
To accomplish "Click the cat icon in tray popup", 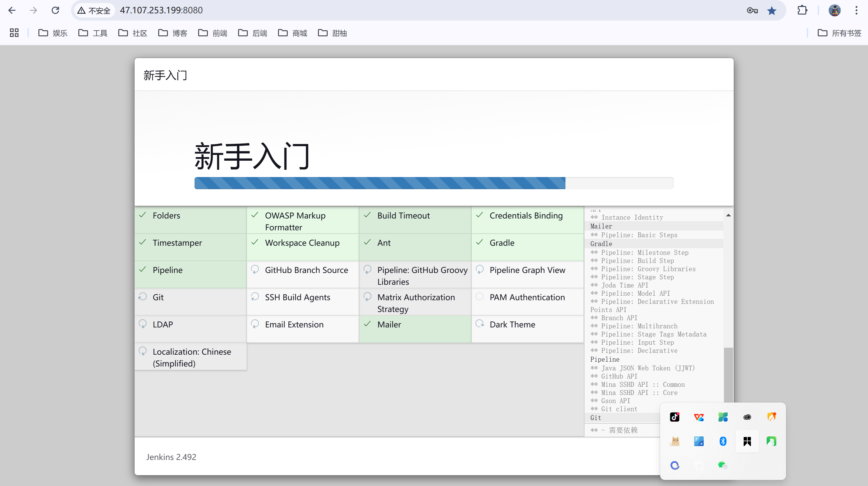I will pyautogui.click(x=675, y=441).
